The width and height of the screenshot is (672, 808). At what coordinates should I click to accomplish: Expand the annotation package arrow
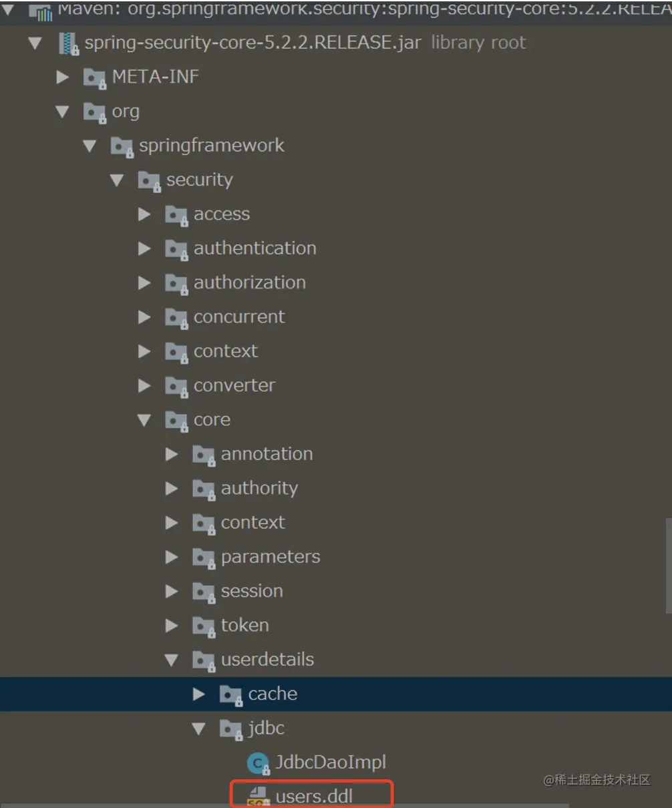(172, 455)
